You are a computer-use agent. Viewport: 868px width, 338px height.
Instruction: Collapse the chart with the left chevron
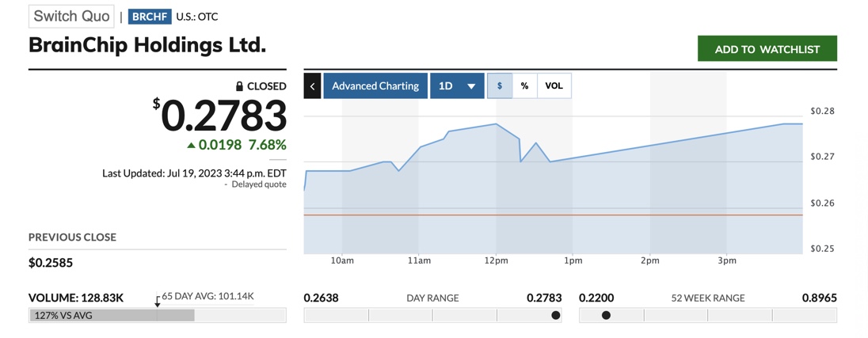(x=313, y=85)
